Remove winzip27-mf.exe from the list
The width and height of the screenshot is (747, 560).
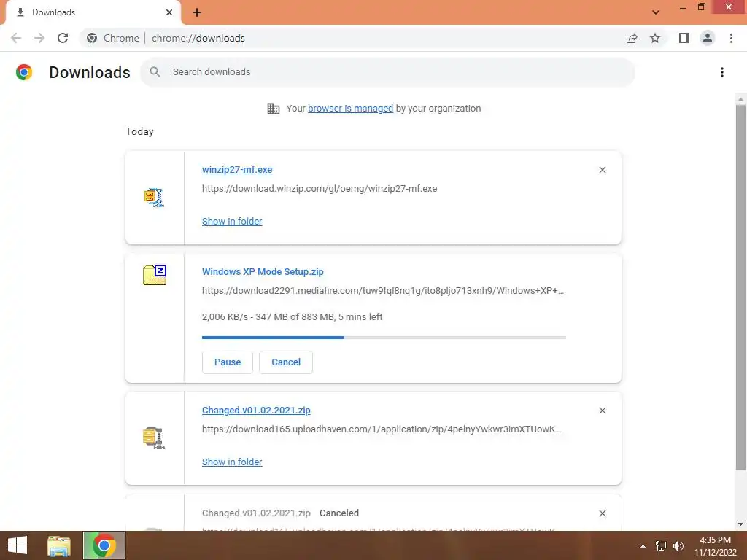coord(603,170)
